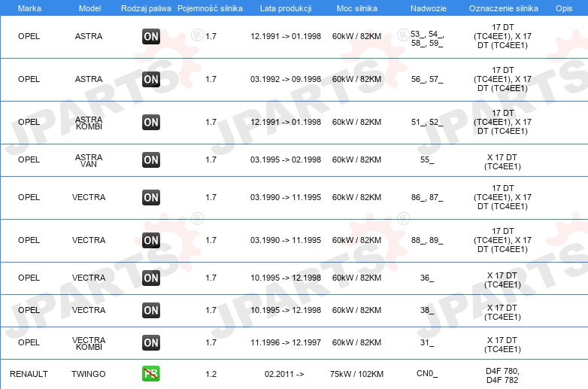Click the 1.2 engine capacity cell
Screen dimensions: 588x389
tap(211, 374)
